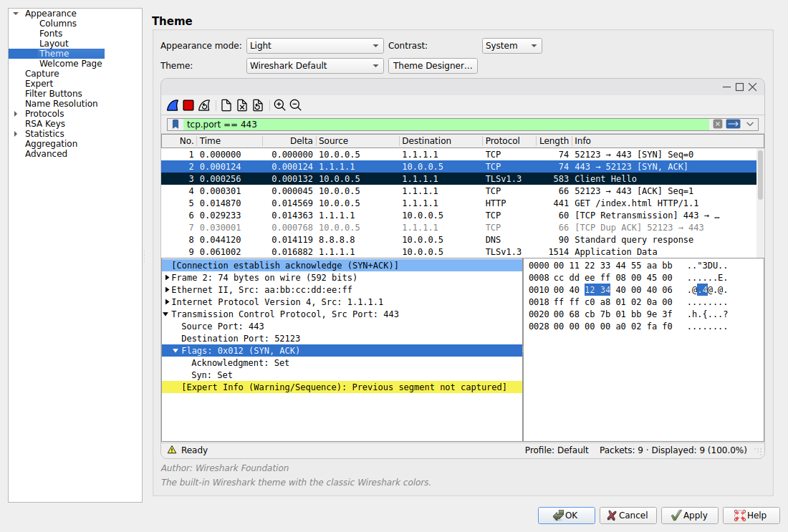Open the Advanced preferences page
Viewport: 788px width, 532px height.
46,154
